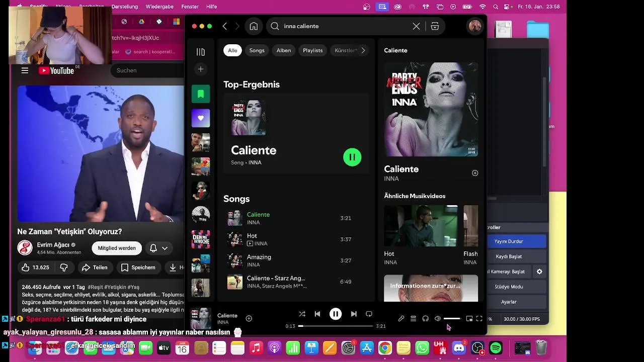
Task: Open YouTube notification bell dropdown
Action: pos(158,248)
